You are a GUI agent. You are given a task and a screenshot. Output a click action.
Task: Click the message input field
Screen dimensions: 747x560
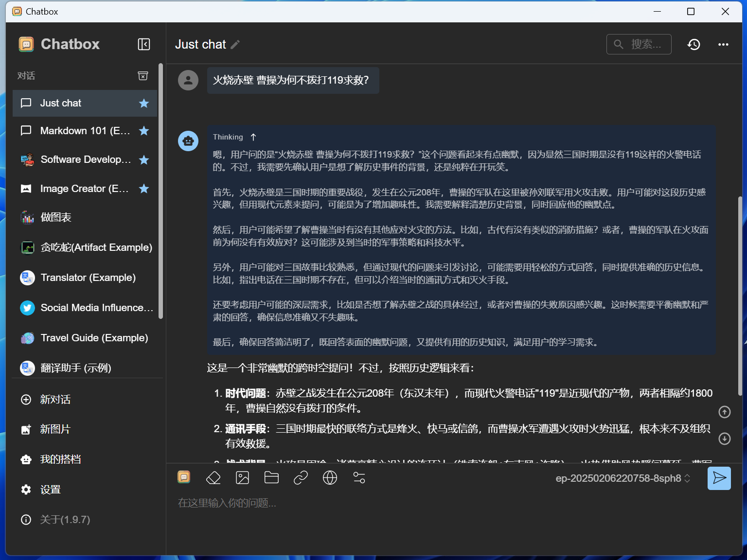[438, 503]
